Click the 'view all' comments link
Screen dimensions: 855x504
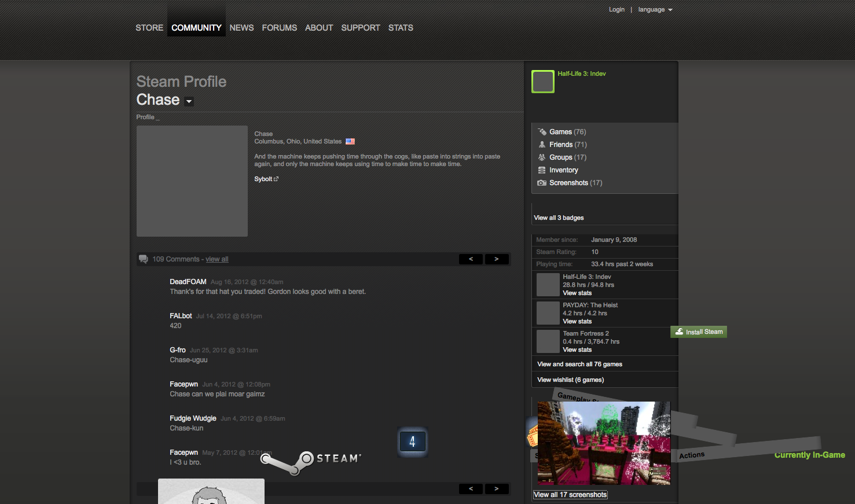[217, 259]
